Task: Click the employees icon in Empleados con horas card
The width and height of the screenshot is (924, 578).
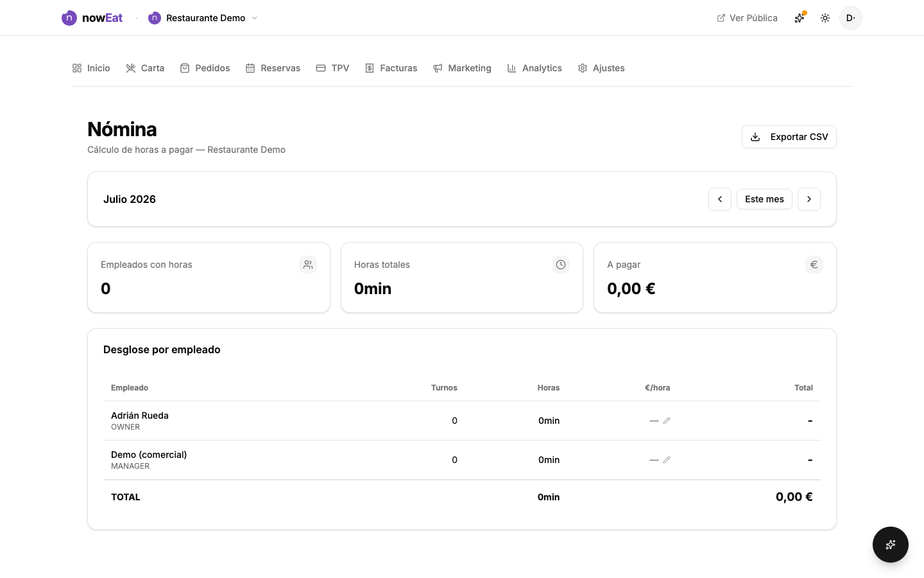Action: coord(308,265)
